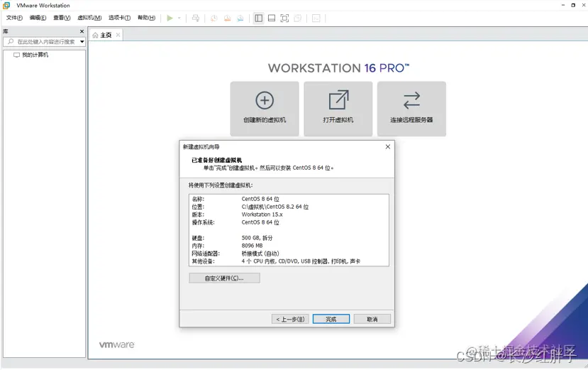Click the 打开虚拟机 tile
The image size is (588, 370).
338,109
